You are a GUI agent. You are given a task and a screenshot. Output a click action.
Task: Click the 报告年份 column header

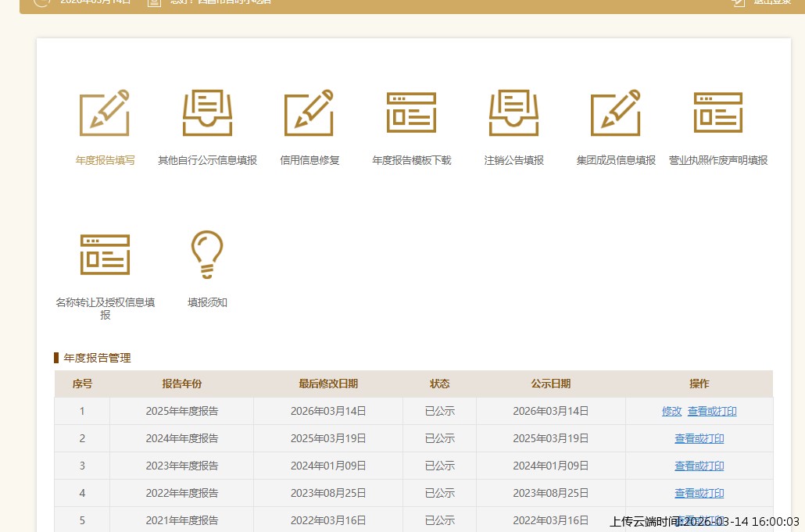[x=182, y=384]
